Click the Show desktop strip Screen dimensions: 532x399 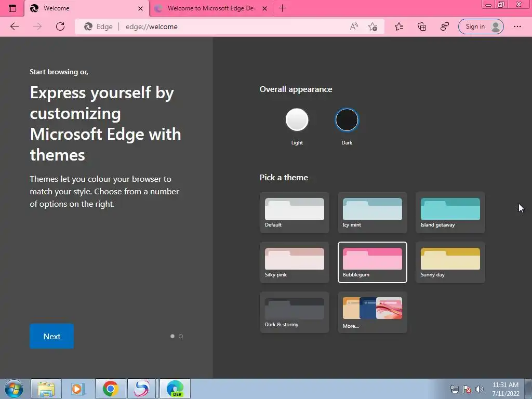coord(528,389)
